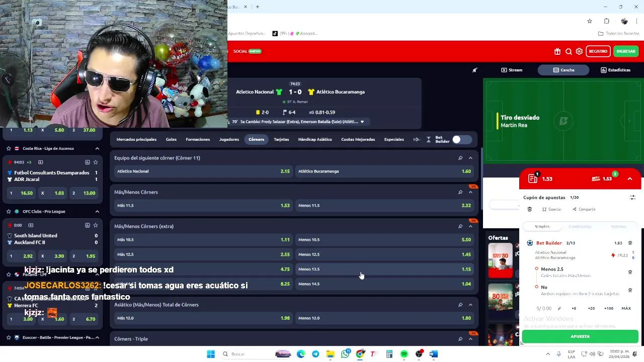This screenshot has width=644, height=362.
Task: Switch to the Mercados principales tab
Action: click(136, 139)
